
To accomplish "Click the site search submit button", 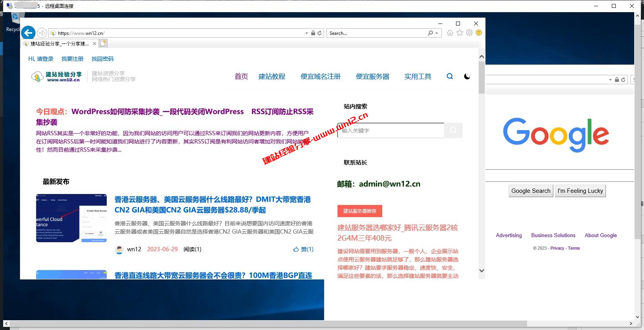I will (453, 130).
